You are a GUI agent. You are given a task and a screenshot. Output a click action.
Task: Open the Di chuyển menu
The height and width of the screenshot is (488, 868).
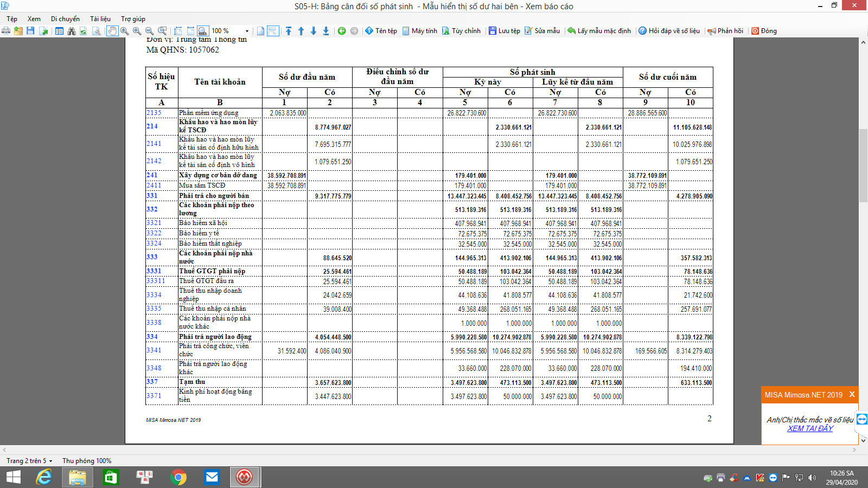pyautogui.click(x=65, y=18)
